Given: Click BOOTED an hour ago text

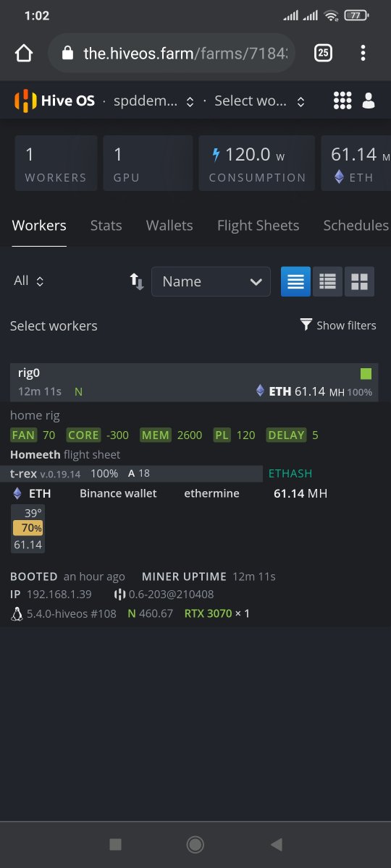Looking at the screenshot, I should [67, 576].
